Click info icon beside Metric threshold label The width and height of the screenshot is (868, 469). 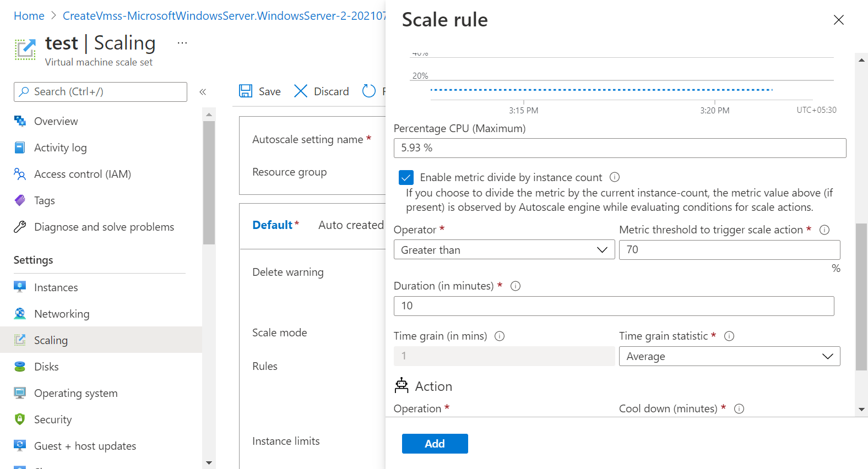(x=824, y=230)
